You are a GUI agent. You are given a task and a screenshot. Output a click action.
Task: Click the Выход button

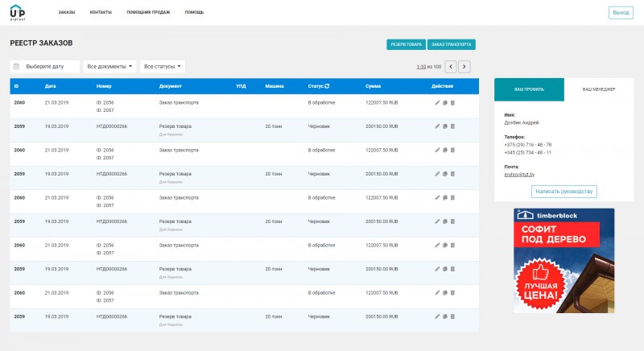621,13
